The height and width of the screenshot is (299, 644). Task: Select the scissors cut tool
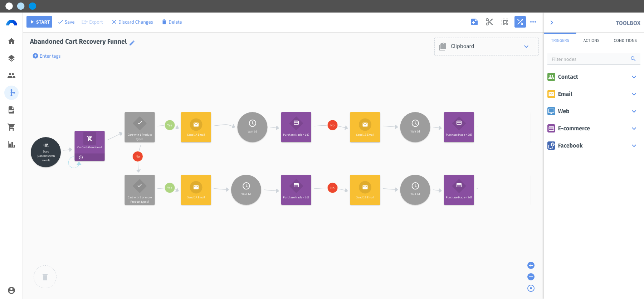click(489, 22)
